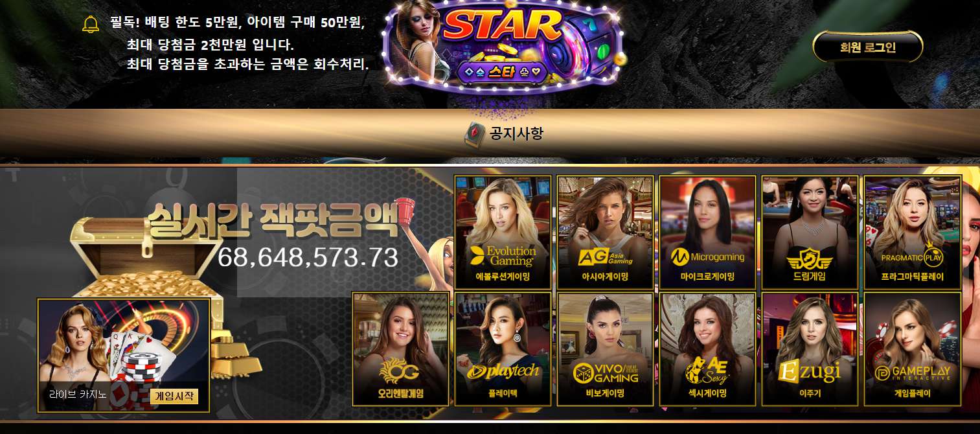Viewport: 980px width, 434px height.
Task: Choose the Microgaming game tile
Action: (x=708, y=232)
